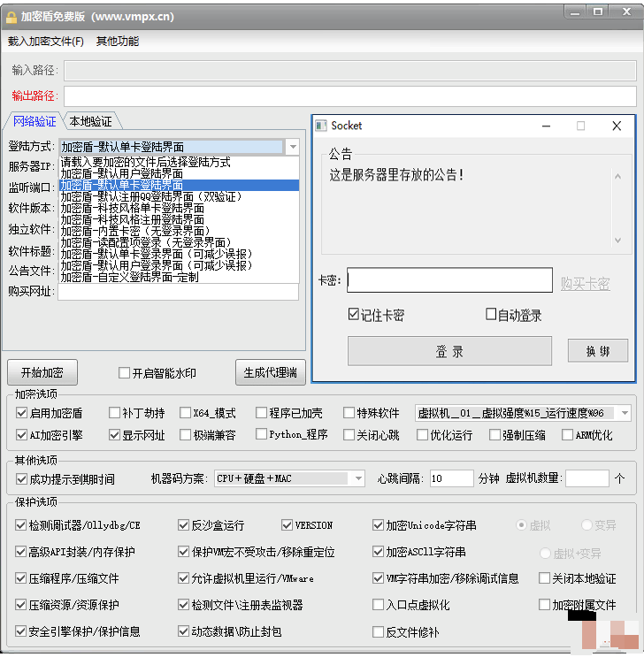The width and height of the screenshot is (644, 665).
Task: Click the 换绑 button
Action: [x=597, y=351]
